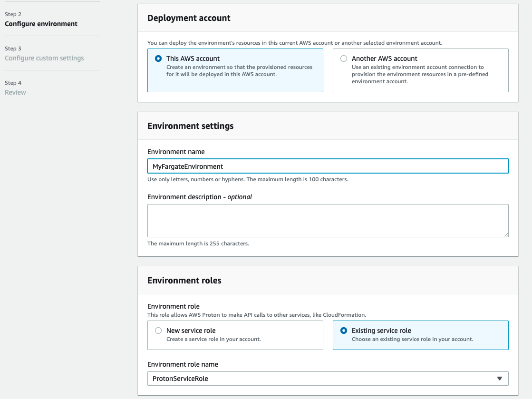
Task: Click the Environment settings heading
Action: 190,126
